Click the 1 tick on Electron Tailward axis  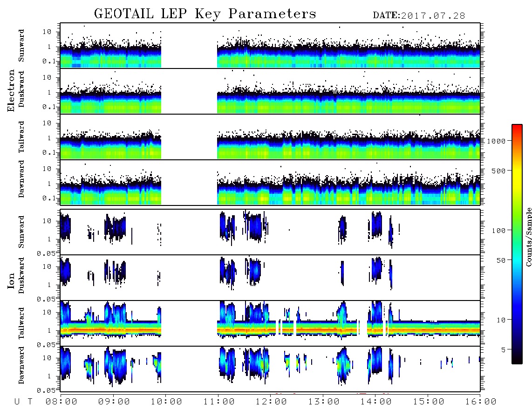[49, 138]
